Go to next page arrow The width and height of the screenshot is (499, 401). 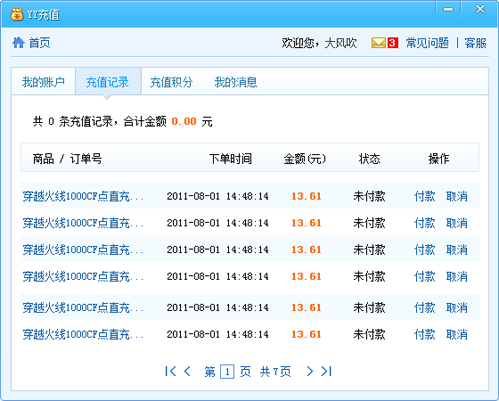[x=310, y=371]
